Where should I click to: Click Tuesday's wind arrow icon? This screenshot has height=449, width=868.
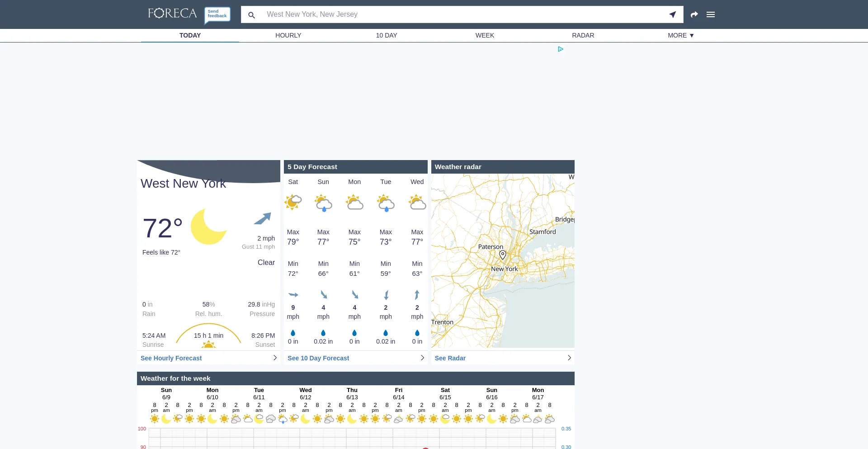386,295
